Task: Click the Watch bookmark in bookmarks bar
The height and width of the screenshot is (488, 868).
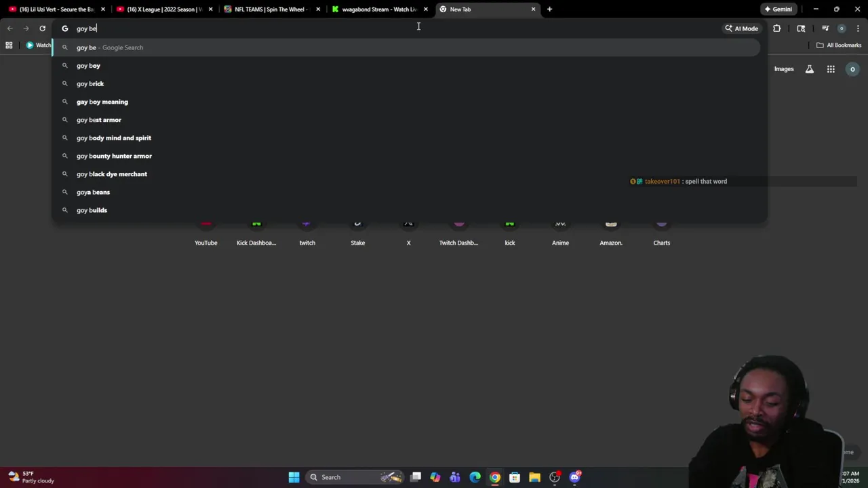Action: click(x=39, y=45)
